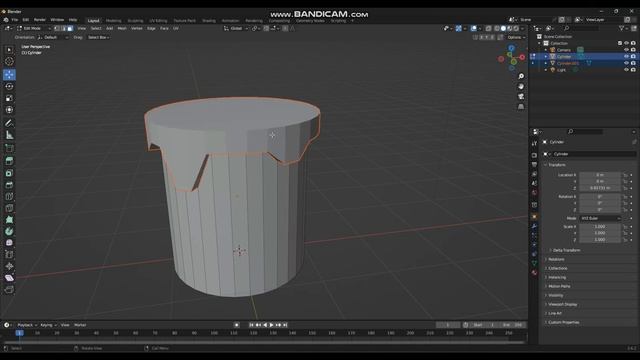
Task: Open the Vertex menu in viewport header
Action: click(137, 28)
